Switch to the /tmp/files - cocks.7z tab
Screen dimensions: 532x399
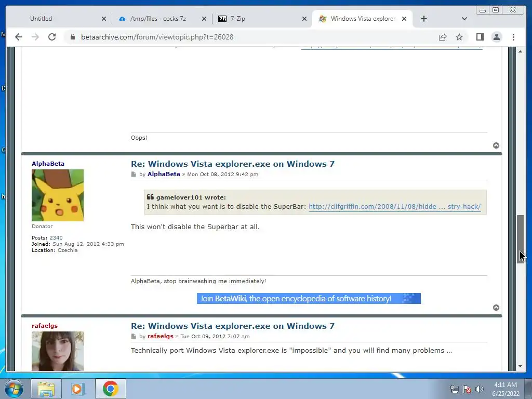tap(158, 19)
